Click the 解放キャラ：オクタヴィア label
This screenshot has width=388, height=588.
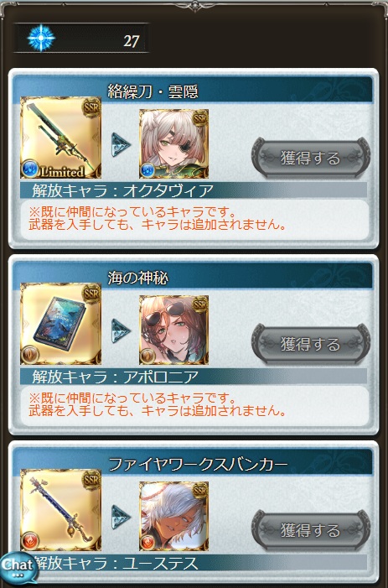pyautogui.click(x=123, y=191)
